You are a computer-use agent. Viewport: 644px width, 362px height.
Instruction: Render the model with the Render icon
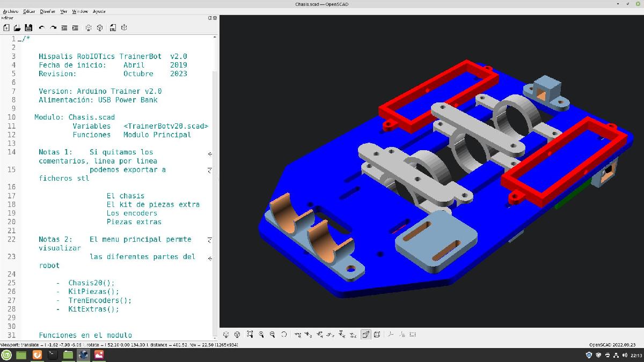pos(100,28)
